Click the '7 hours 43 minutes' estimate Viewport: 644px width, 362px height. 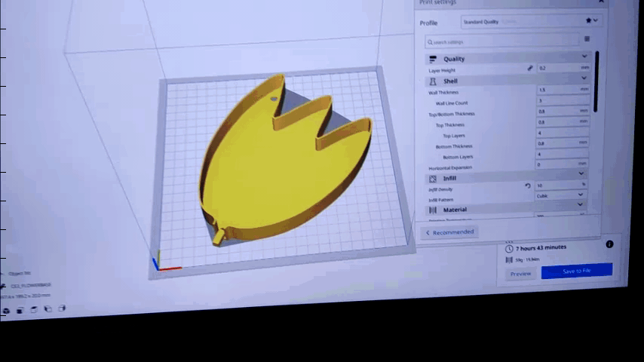(x=541, y=248)
